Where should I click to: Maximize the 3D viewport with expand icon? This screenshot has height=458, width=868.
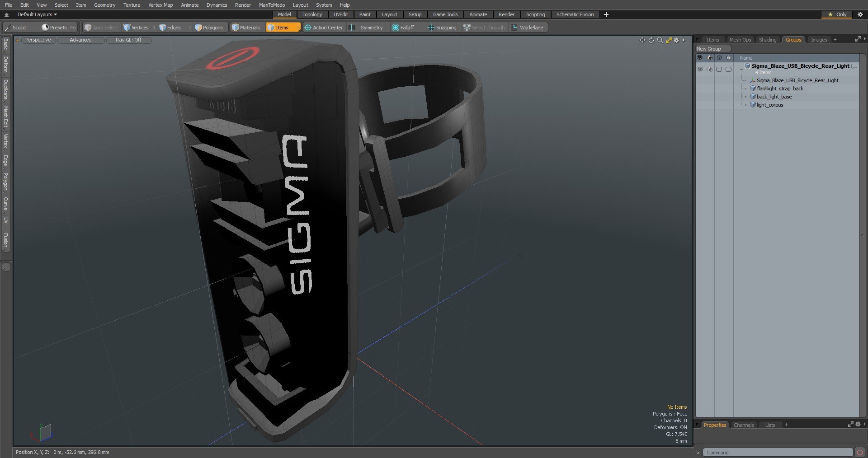point(669,40)
